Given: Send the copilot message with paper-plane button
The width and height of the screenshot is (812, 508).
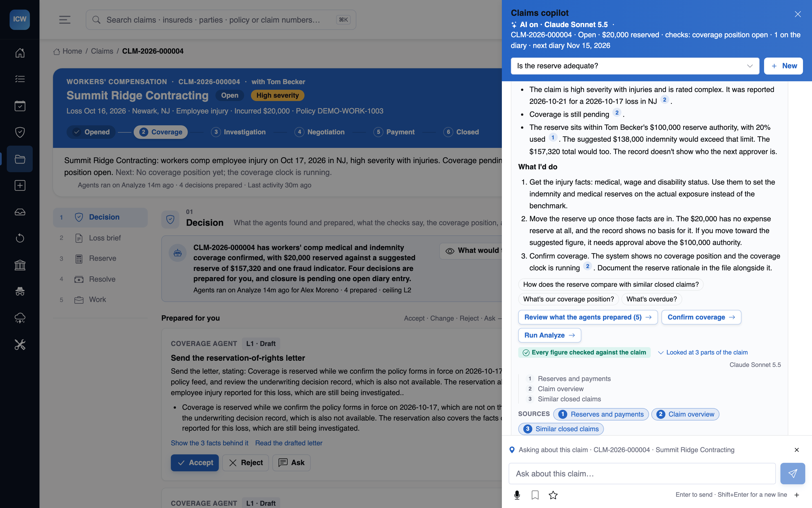Looking at the screenshot, I should (x=793, y=473).
